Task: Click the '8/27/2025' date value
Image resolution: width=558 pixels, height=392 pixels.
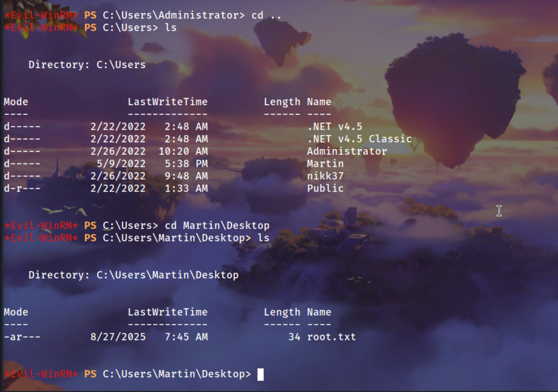Action: pyautogui.click(x=118, y=337)
